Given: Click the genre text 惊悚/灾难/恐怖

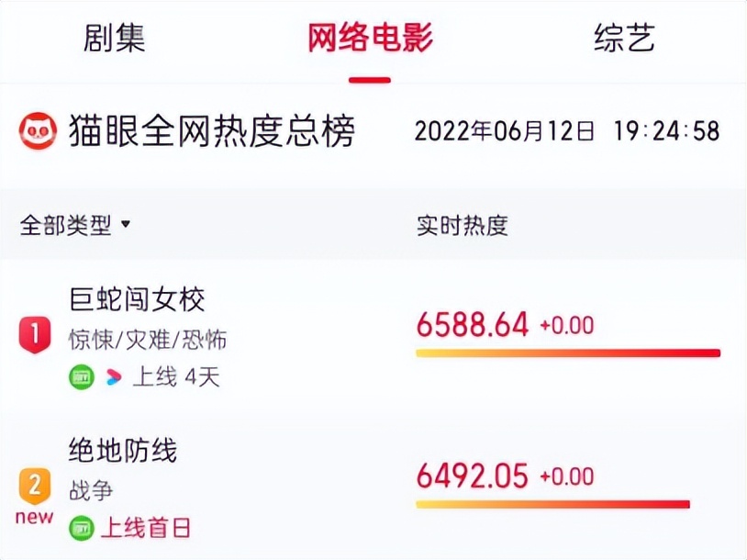Looking at the screenshot, I should 147,340.
